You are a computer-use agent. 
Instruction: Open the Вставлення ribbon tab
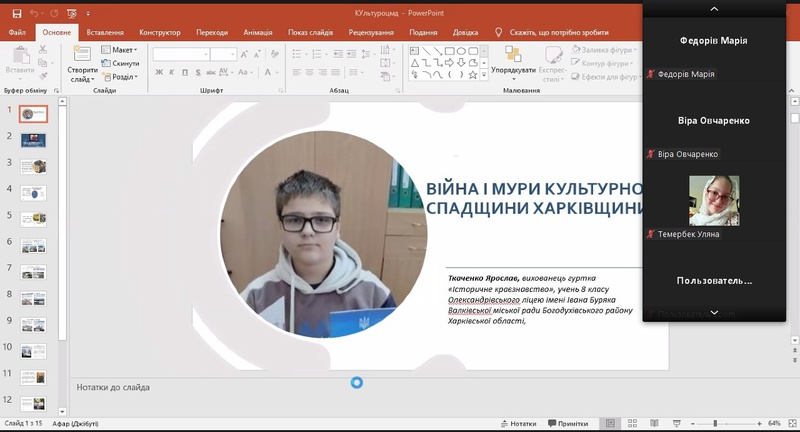[x=105, y=32]
